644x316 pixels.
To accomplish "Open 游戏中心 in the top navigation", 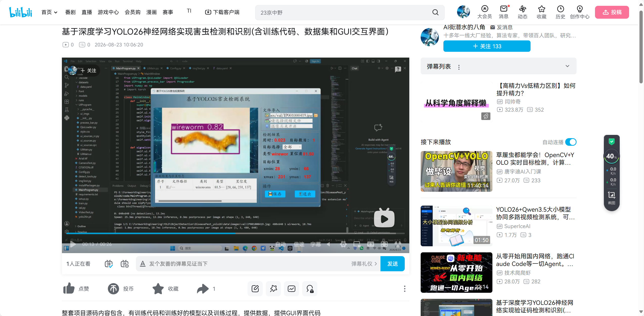I will coord(108,12).
